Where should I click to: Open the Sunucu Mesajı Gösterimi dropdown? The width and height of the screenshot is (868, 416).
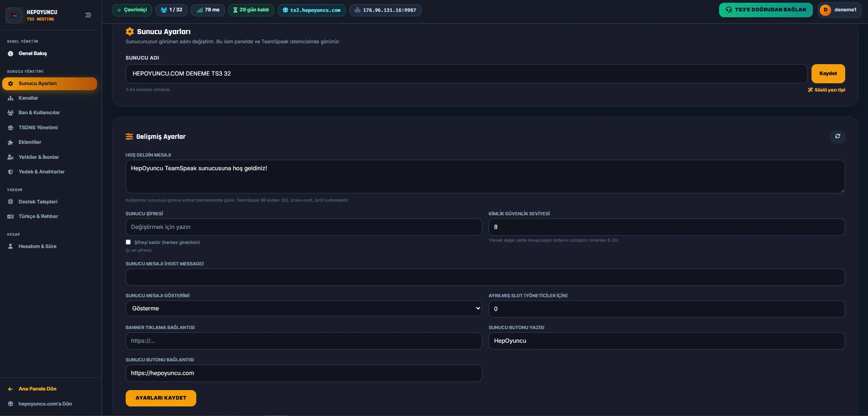304,308
